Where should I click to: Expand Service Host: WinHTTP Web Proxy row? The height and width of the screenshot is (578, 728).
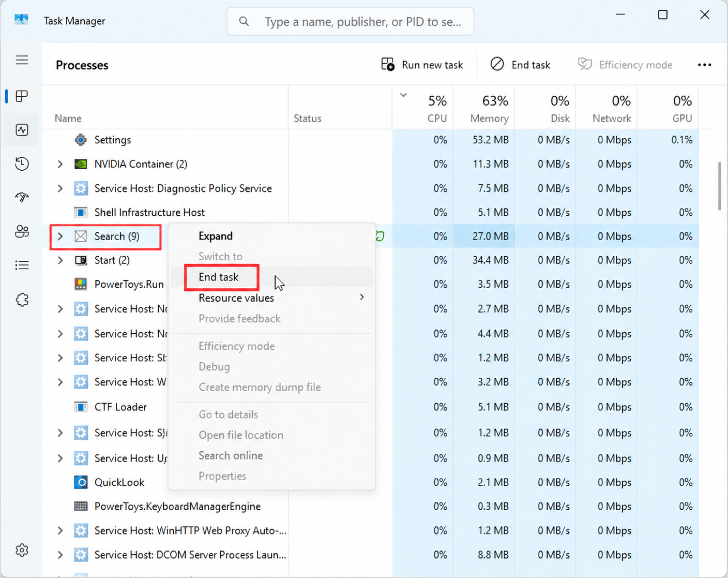pyautogui.click(x=60, y=530)
